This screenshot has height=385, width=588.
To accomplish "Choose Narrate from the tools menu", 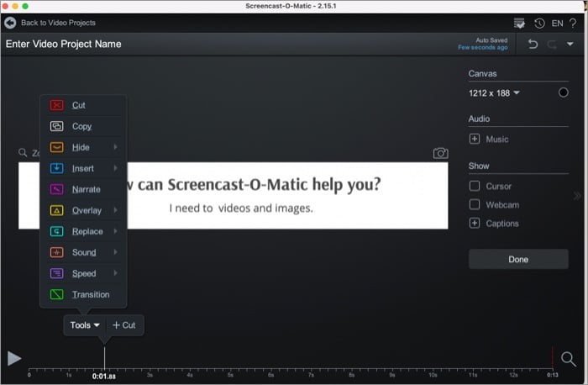I will pyautogui.click(x=84, y=189).
